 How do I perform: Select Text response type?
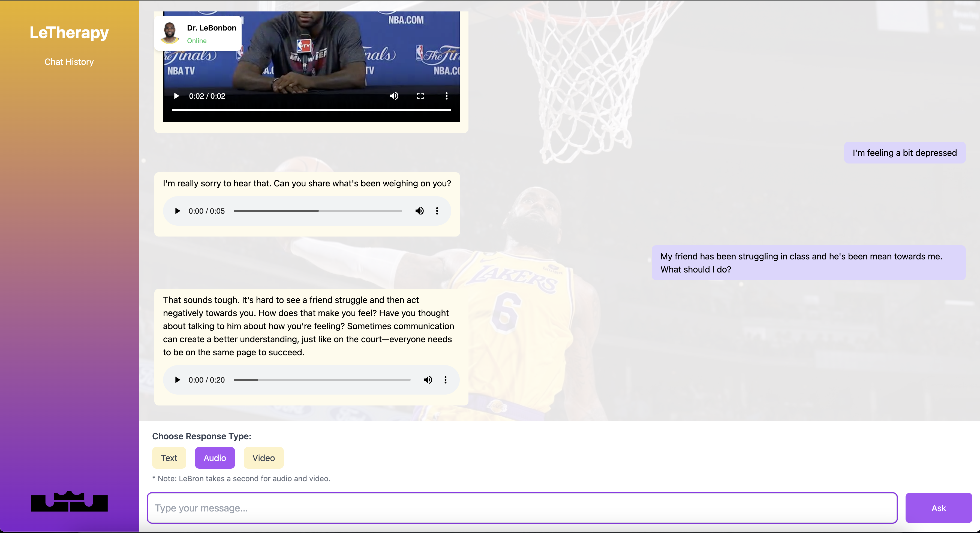tap(169, 458)
